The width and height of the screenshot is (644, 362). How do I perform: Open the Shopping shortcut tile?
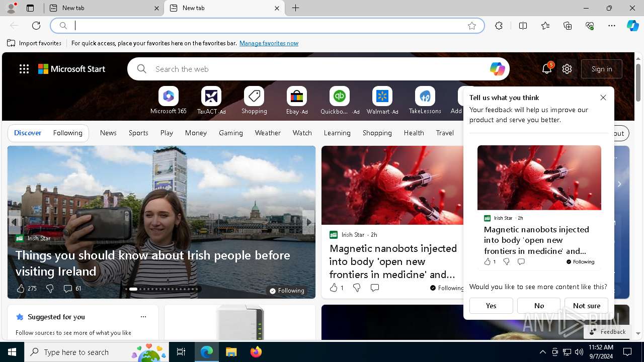click(x=254, y=101)
